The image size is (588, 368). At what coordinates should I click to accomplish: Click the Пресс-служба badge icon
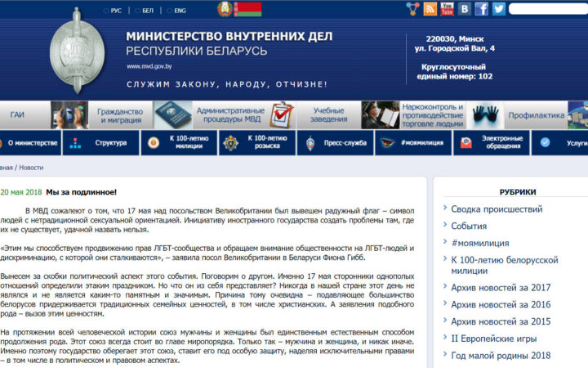coord(310,143)
